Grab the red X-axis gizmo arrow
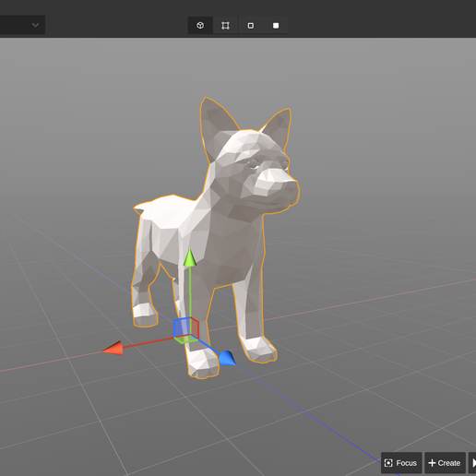Image resolution: width=476 pixels, height=476 pixels. click(113, 348)
